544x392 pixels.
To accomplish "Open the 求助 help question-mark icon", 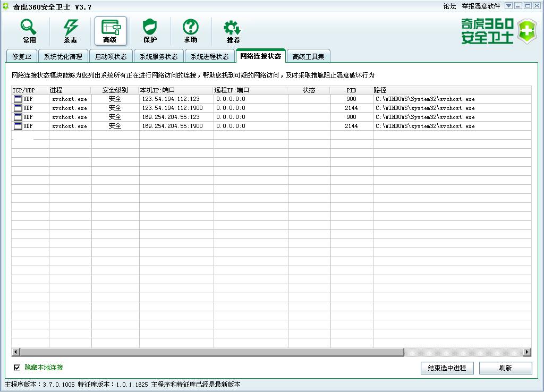I will 191,31.
